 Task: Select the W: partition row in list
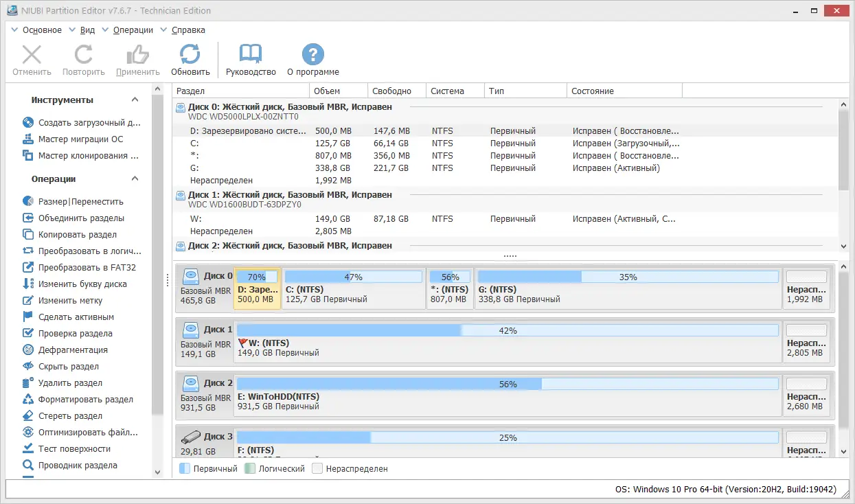[505, 219]
